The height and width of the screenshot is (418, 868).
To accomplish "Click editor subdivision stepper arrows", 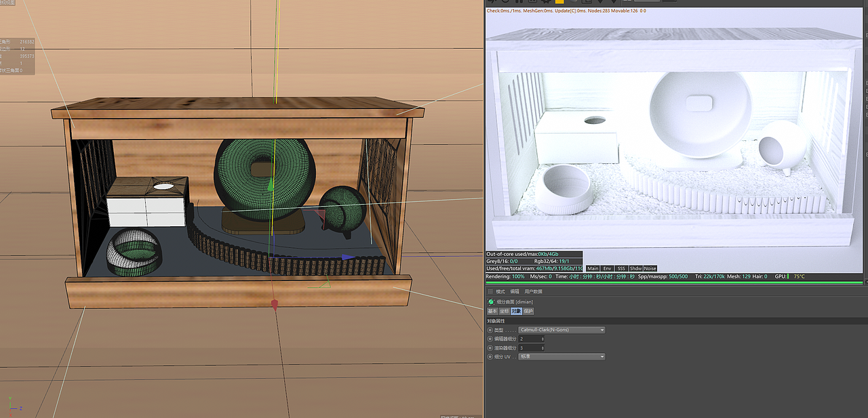I will click(542, 339).
